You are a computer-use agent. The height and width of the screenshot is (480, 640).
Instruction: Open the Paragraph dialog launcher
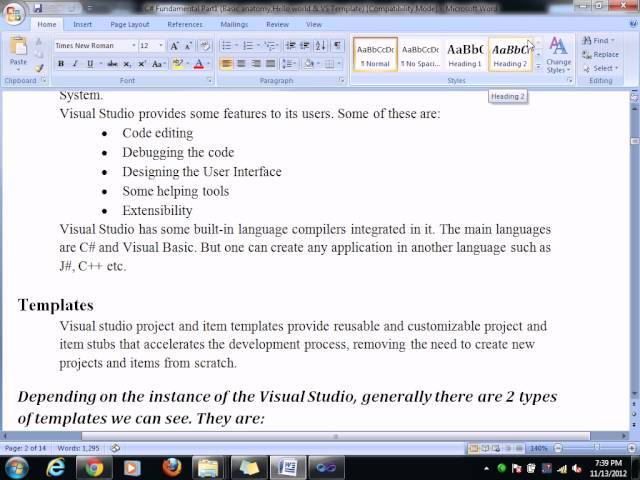341,81
